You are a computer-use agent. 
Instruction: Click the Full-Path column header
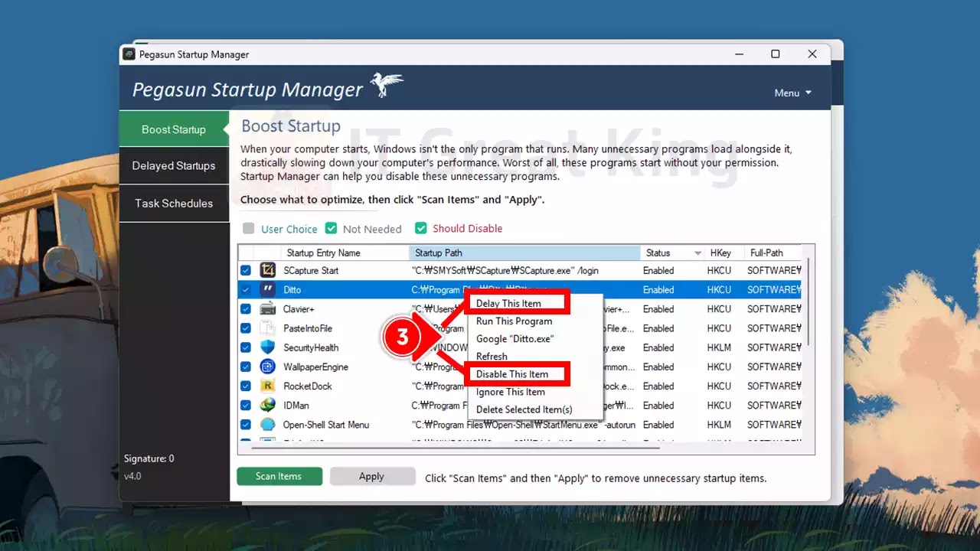pyautogui.click(x=772, y=253)
